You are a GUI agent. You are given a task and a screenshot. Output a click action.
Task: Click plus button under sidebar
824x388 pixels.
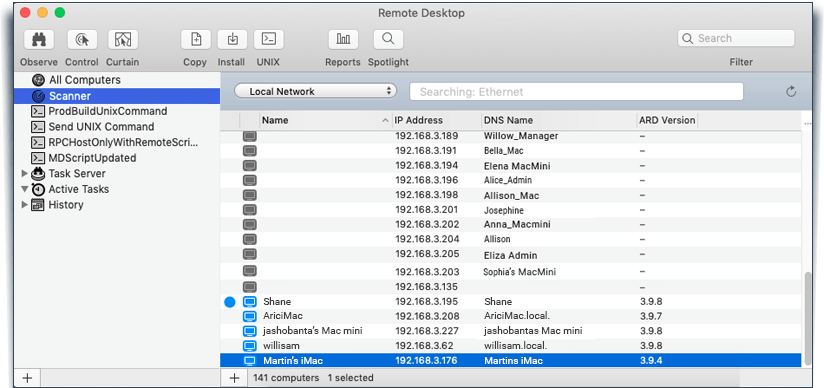(x=27, y=378)
